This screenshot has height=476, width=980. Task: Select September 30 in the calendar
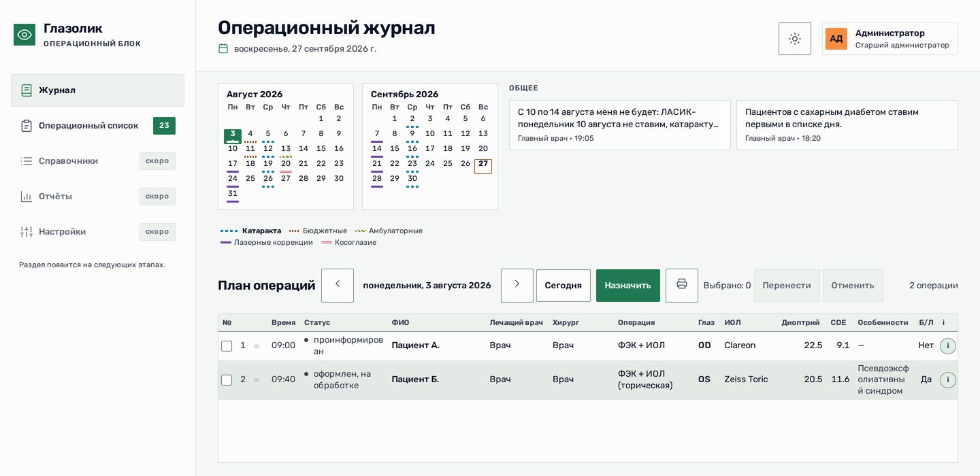pos(412,180)
